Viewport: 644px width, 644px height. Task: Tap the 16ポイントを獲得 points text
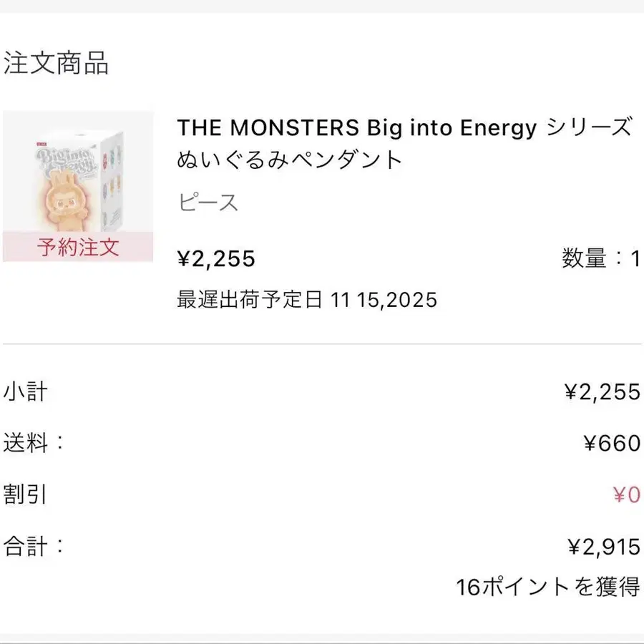547,587
